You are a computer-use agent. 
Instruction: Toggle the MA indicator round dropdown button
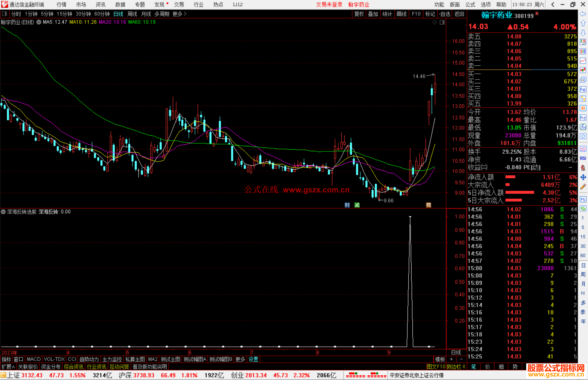point(39,22)
